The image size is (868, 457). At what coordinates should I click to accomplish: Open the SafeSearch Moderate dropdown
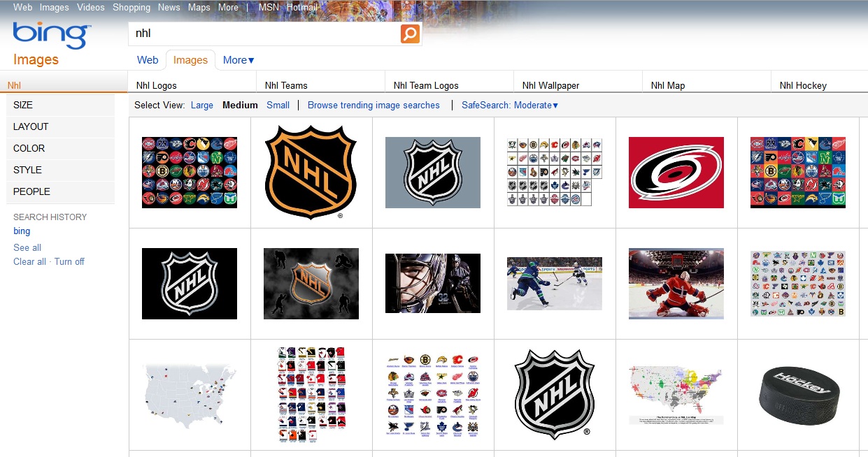pos(510,106)
